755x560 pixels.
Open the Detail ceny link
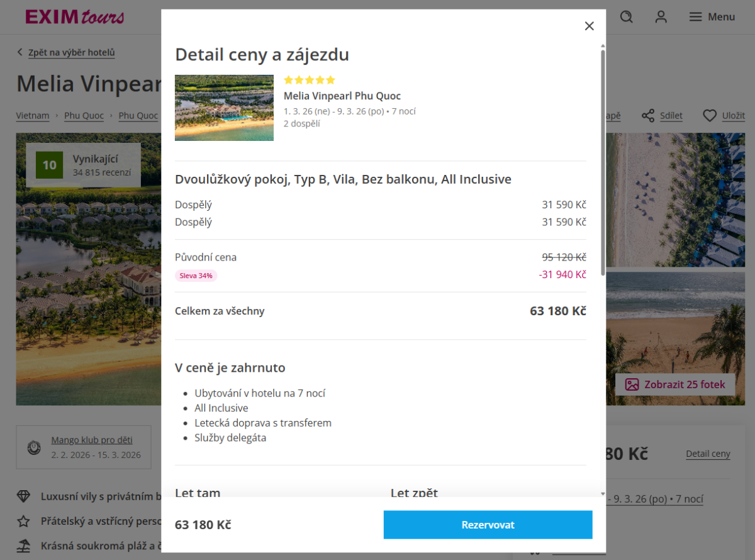pos(708,454)
